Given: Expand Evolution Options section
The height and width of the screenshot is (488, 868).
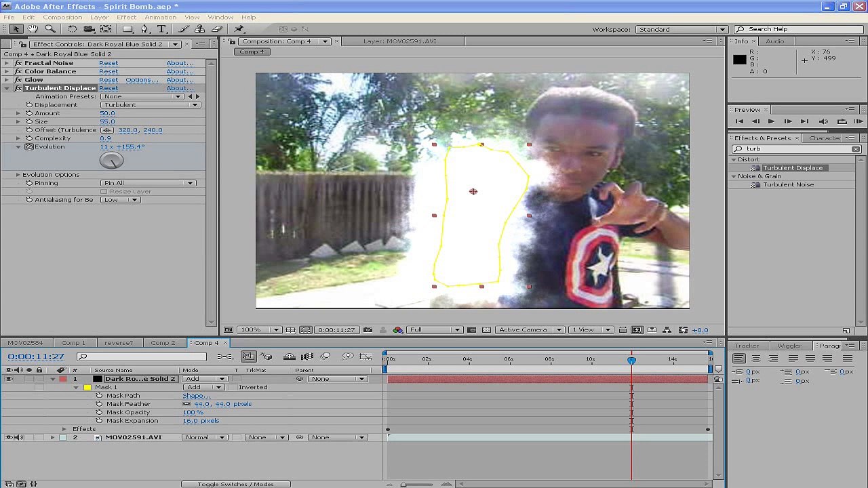Looking at the screenshot, I should click(x=18, y=175).
